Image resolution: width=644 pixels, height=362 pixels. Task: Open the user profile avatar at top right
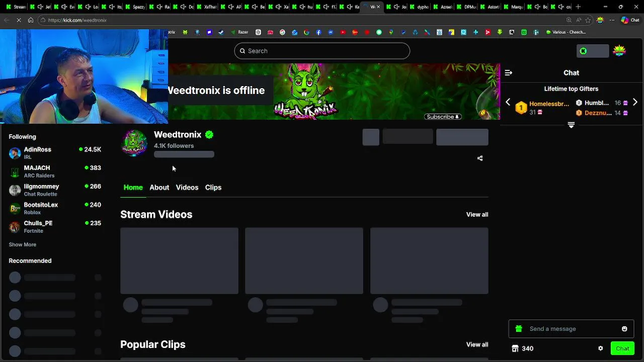coord(619,51)
